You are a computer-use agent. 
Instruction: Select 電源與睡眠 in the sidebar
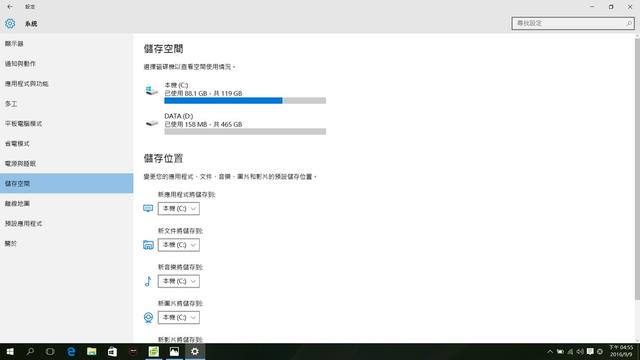pos(67,164)
